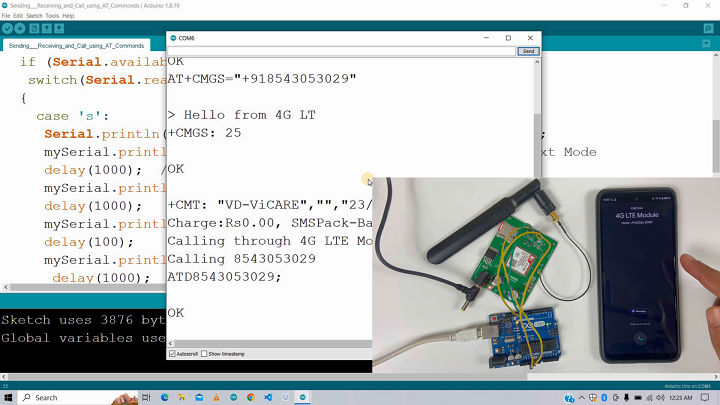This screenshot has height=405, width=720.
Task: Open the Sketch menu
Action: point(34,16)
